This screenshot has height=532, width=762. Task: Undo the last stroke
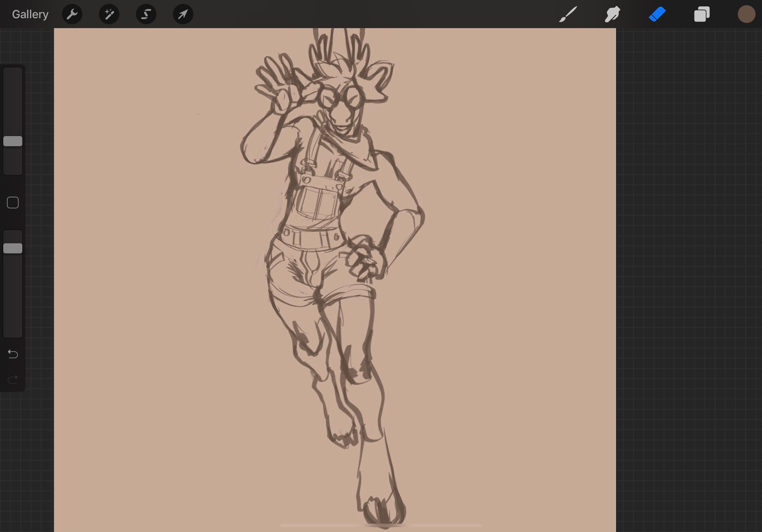point(13,354)
